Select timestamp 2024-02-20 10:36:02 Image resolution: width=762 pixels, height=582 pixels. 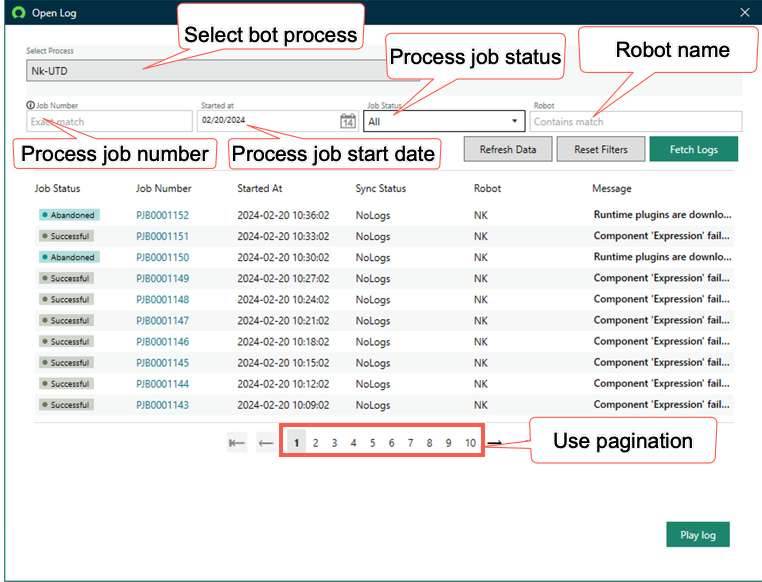click(283, 215)
